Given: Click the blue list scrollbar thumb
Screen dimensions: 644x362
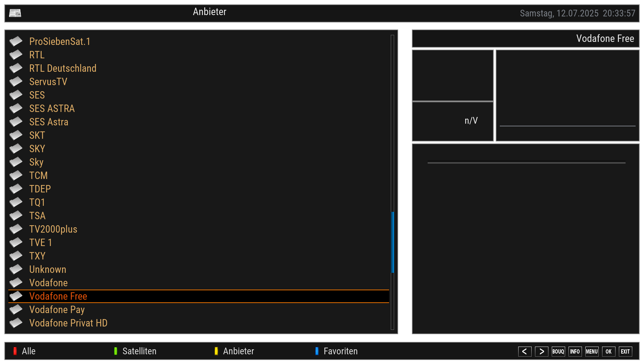Looking at the screenshot, I should (392, 242).
